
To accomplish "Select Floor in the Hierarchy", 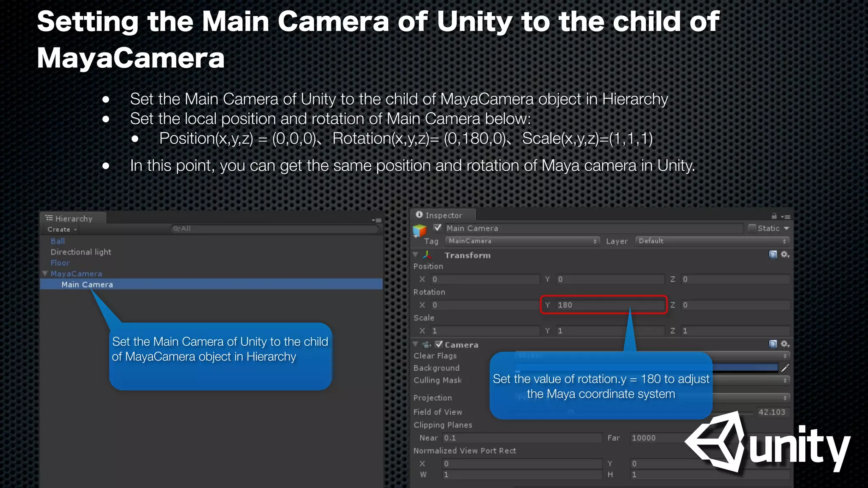I will pyautogui.click(x=60, y=263).
